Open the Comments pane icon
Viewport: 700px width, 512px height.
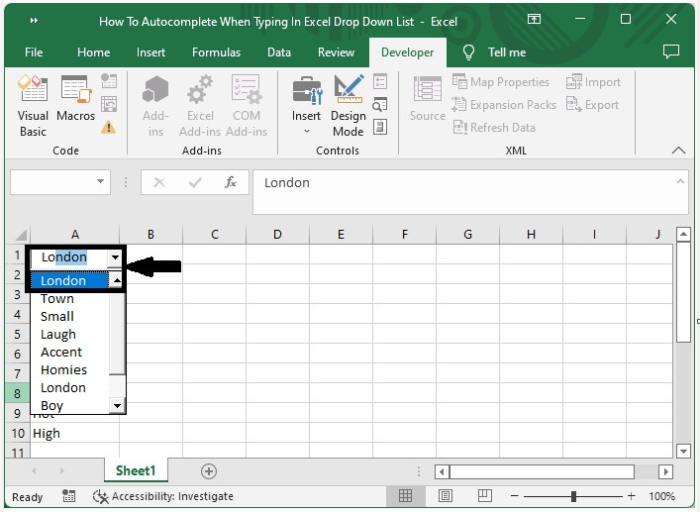(x=671, y=52)
